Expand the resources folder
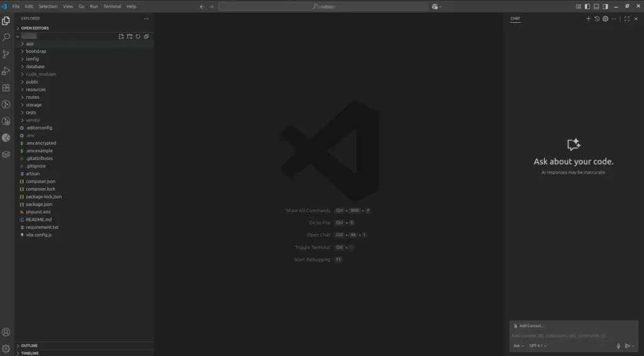The width and height of the screenshot is (644, 356). coord(84,89)
